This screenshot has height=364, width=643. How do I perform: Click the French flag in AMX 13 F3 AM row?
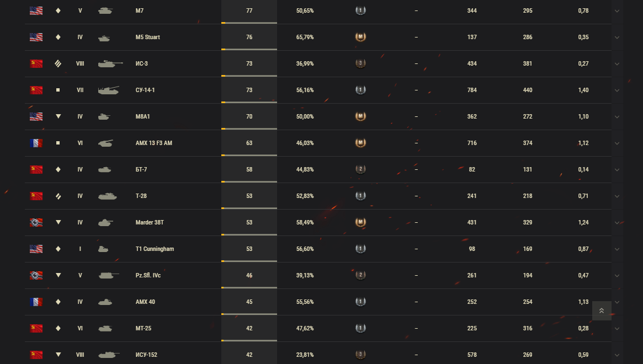(36, 143)
